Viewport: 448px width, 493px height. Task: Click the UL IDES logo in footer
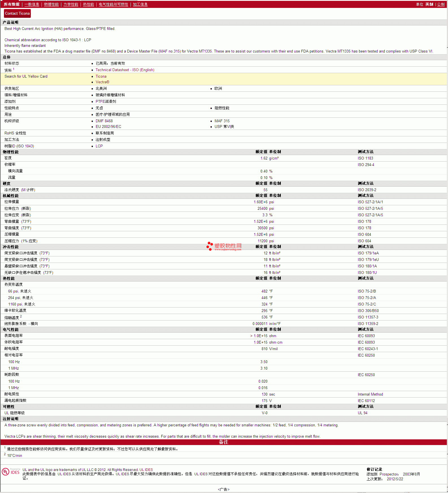tap(11, 472)
